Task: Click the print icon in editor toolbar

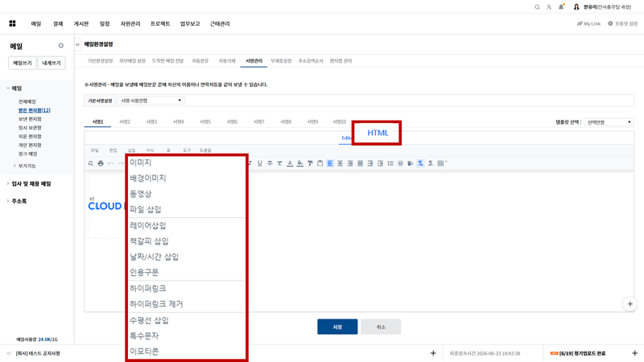Action: pos(101,163)
